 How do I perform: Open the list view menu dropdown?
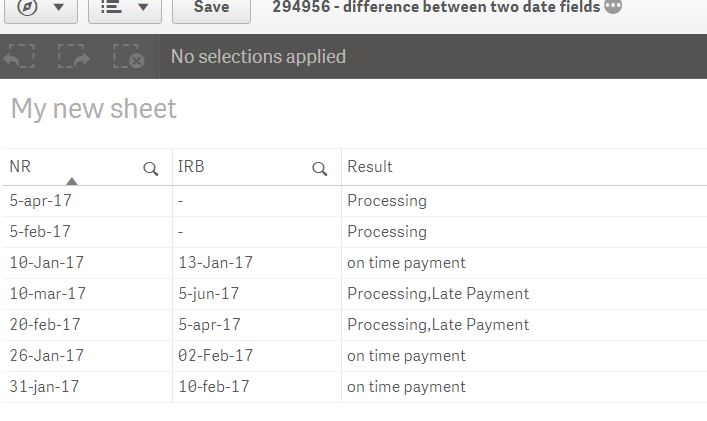(124, 8)
